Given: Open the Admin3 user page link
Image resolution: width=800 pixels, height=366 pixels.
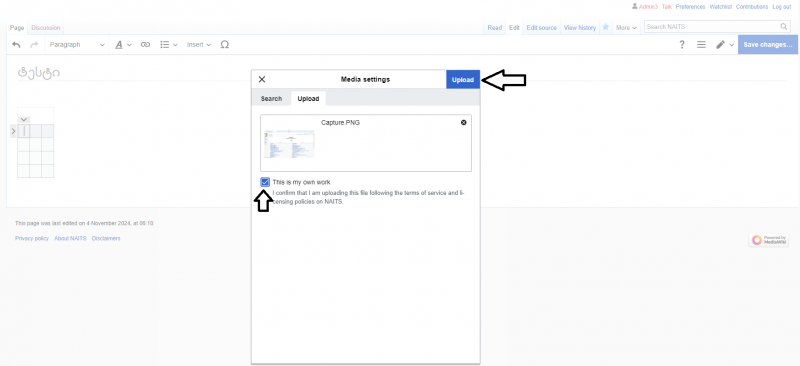Looking at the screenshot, I should click(x=648, y=7).
